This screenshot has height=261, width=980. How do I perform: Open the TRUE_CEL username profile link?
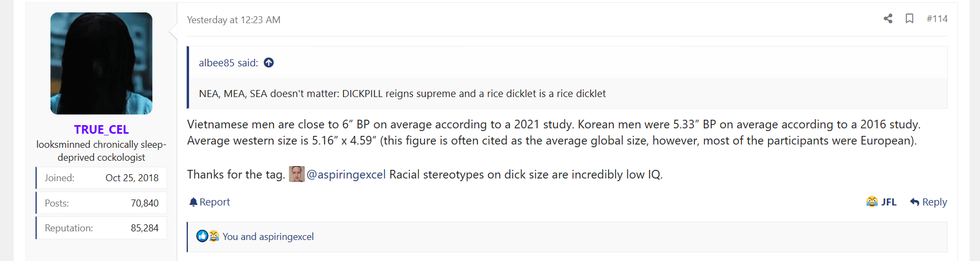[x=101, y=129]
